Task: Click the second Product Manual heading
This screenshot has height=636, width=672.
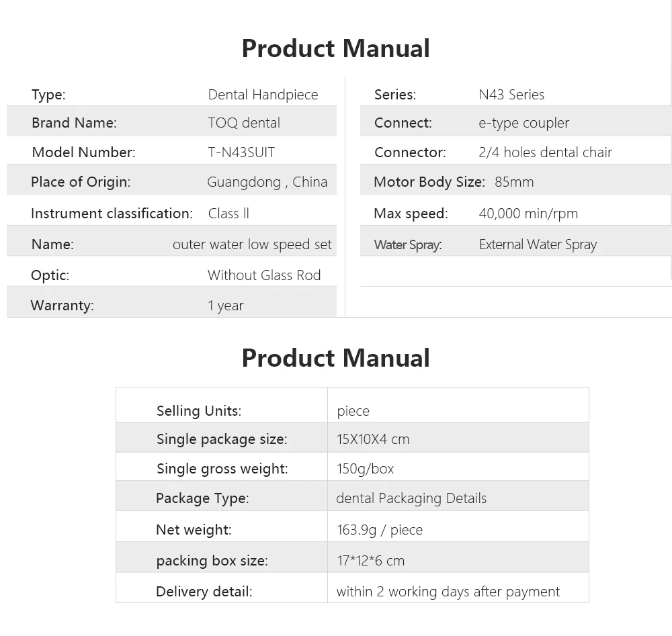Action: pos(335,357)
